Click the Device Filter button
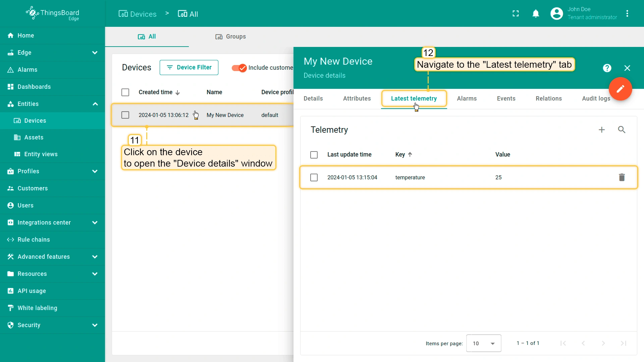 189,67
